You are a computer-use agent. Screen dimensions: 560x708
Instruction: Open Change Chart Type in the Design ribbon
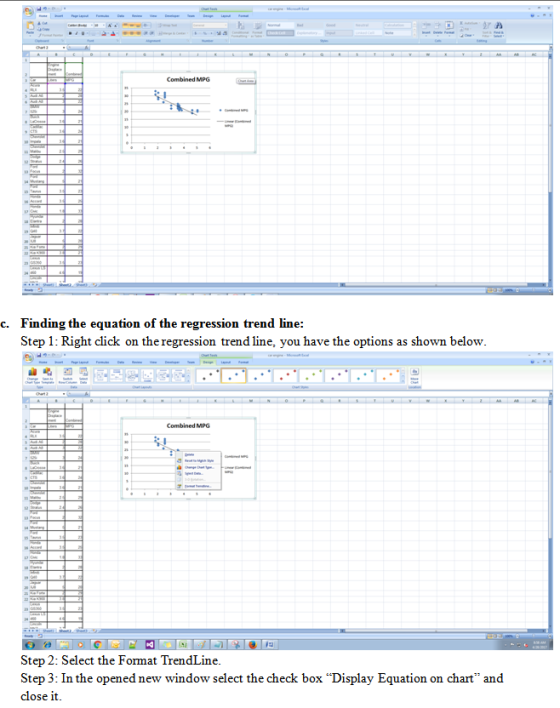tap(33, 375)
